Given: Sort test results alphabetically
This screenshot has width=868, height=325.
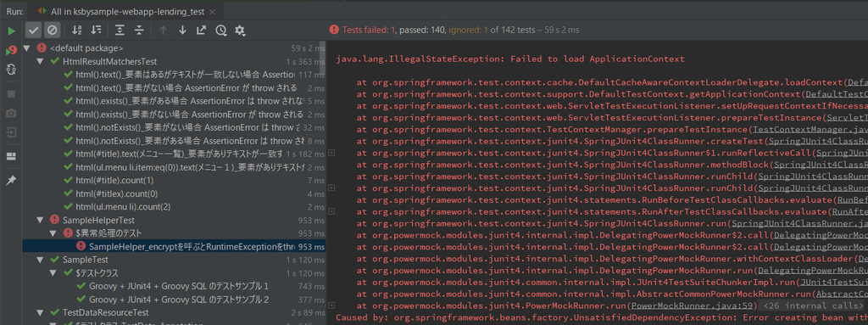Looking at the screenshot, I should [77, 31].
